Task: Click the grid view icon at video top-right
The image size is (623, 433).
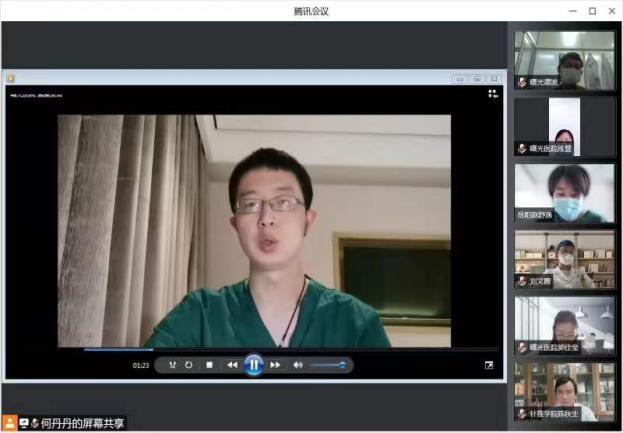Action: pos(492,93)
